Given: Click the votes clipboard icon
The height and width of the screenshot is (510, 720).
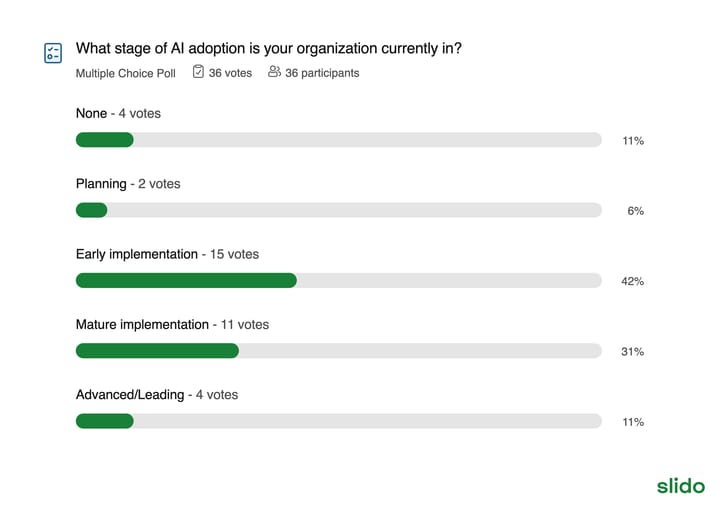Looking at the screenshot, I should [198, 72].
